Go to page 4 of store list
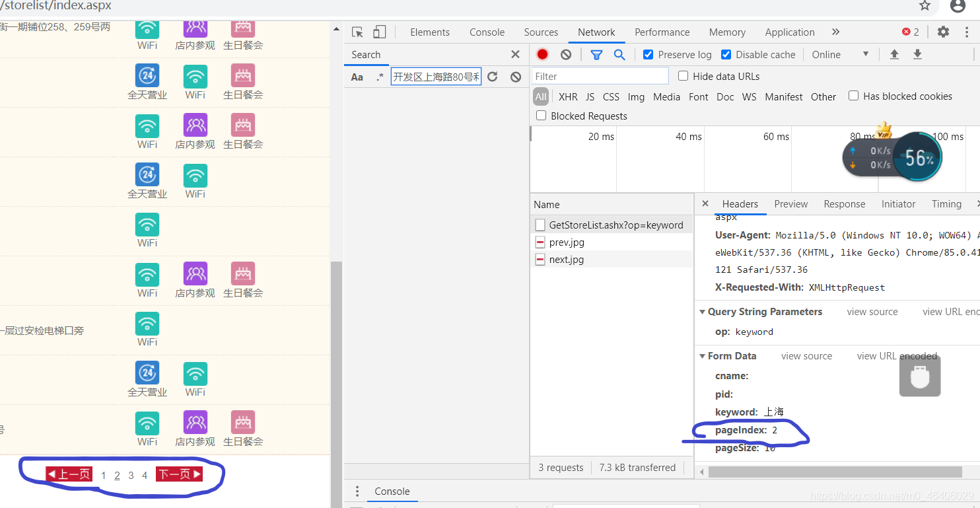This screenshot has width=980, height=508. [145, 475]
